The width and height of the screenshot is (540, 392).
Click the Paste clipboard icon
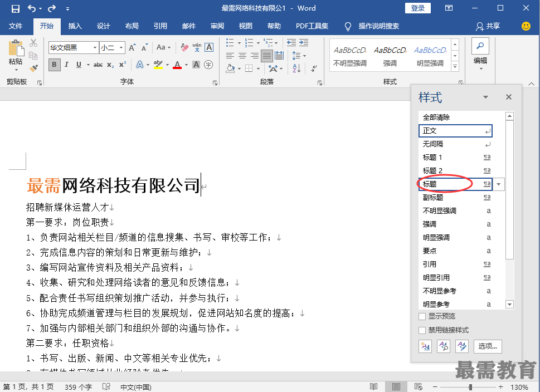click(x=16, y=48)
